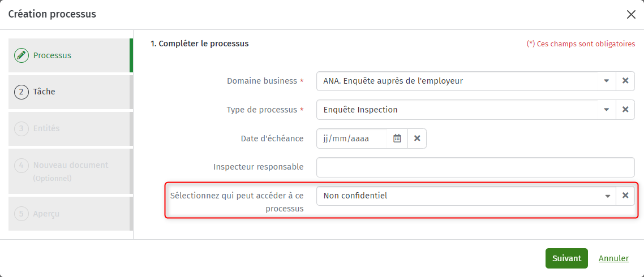Expand the Type de processus dropdown arrow

click(x=607, y=110)
